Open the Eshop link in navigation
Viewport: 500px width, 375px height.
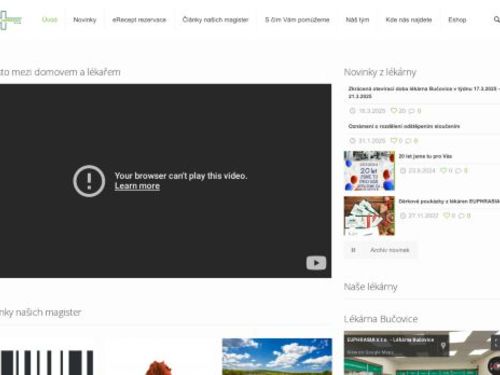(457, 20)
